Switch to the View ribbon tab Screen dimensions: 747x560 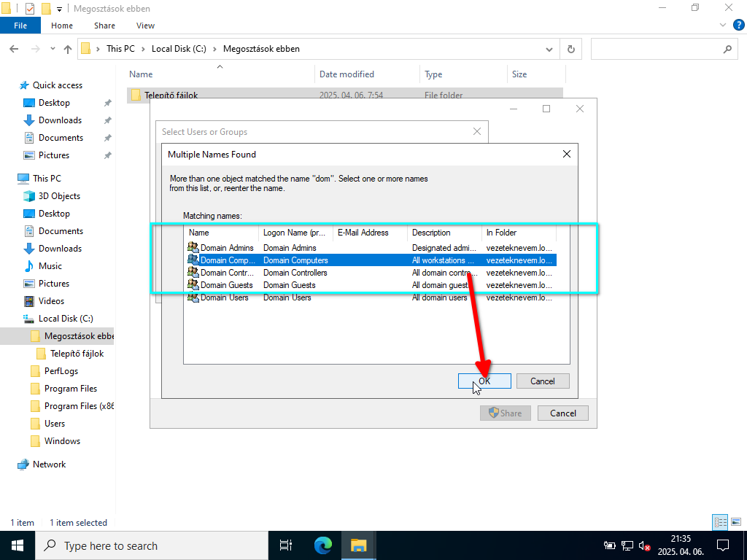pyautogui.click(x=145, y=26)
